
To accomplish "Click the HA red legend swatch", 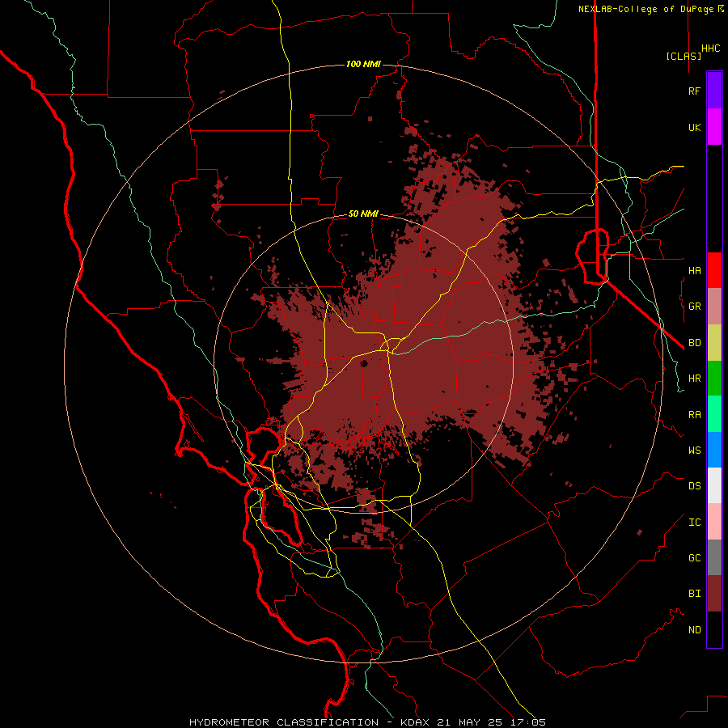I will pos(714,270).
